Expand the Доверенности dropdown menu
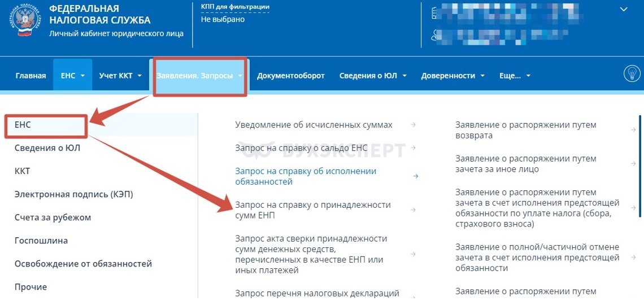This screenshot has height=301, width=644. pos(452,76)
